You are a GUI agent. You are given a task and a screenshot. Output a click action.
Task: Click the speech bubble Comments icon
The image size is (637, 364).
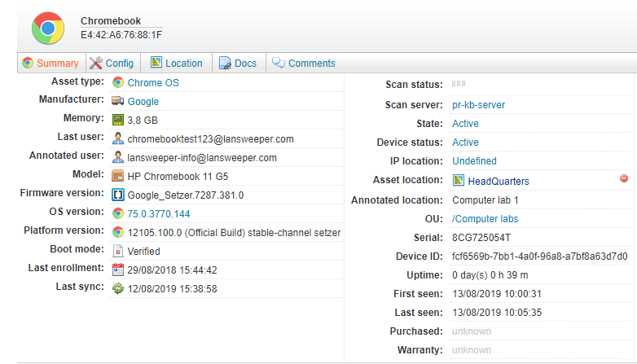pos(279,63)
